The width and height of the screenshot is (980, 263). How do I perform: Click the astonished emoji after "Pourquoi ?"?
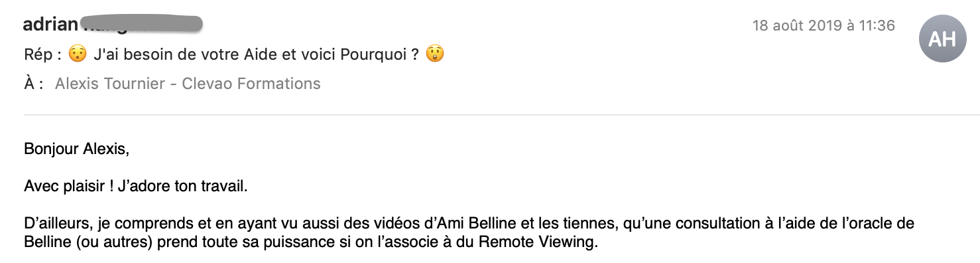[434, 54]
